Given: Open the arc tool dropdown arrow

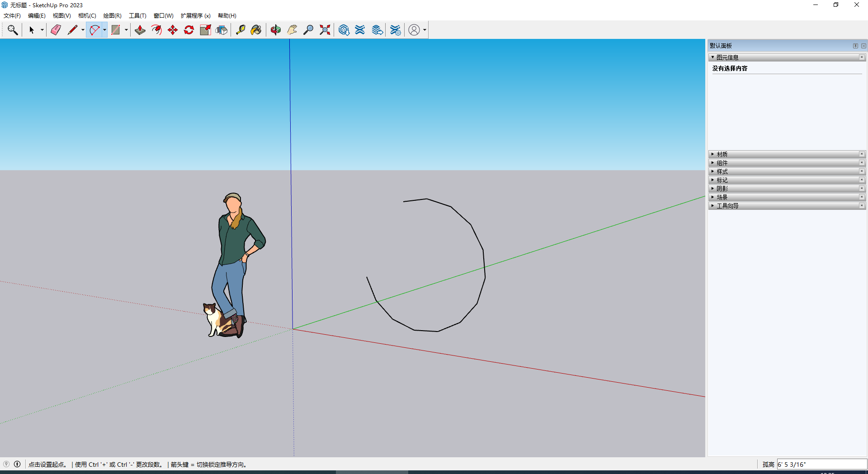Looking at the screenshot, I should [x=104, y=30].
